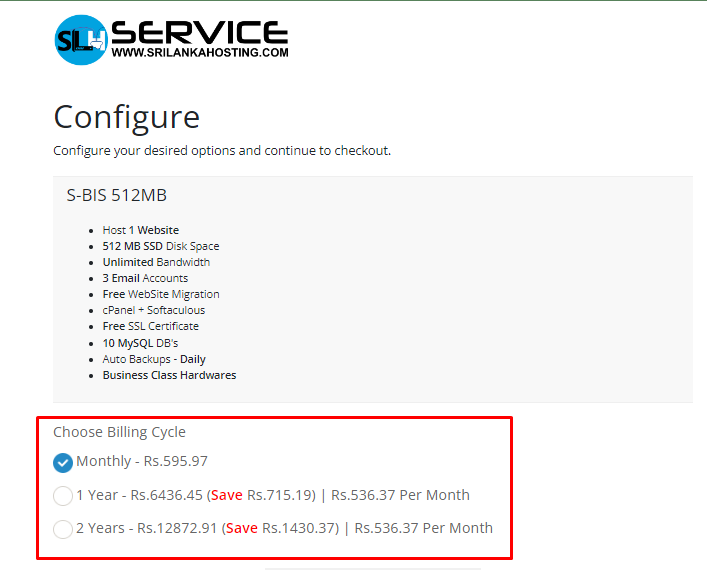Click the 'cPanel + Softaculous' feature
Image resolution: width=707 pixels, height=570 pixels.
click(x=153, y=310)
